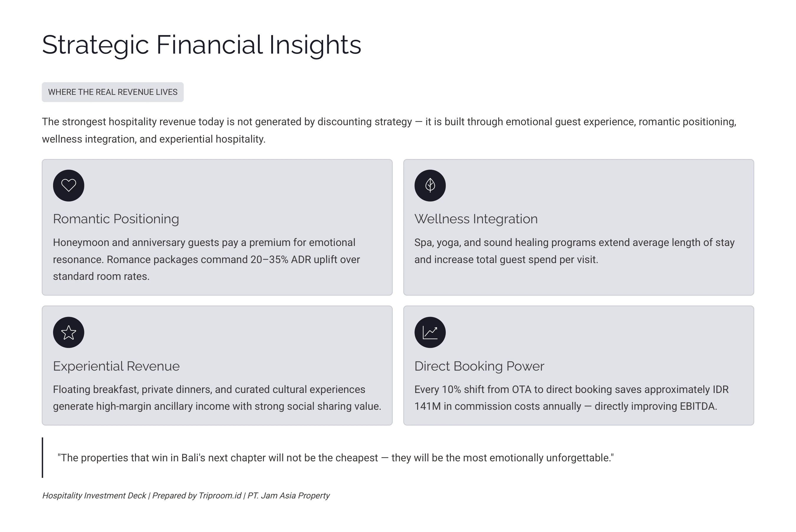Click 'Hospitality Investment Deck' footer text

[x=94, y=496]
